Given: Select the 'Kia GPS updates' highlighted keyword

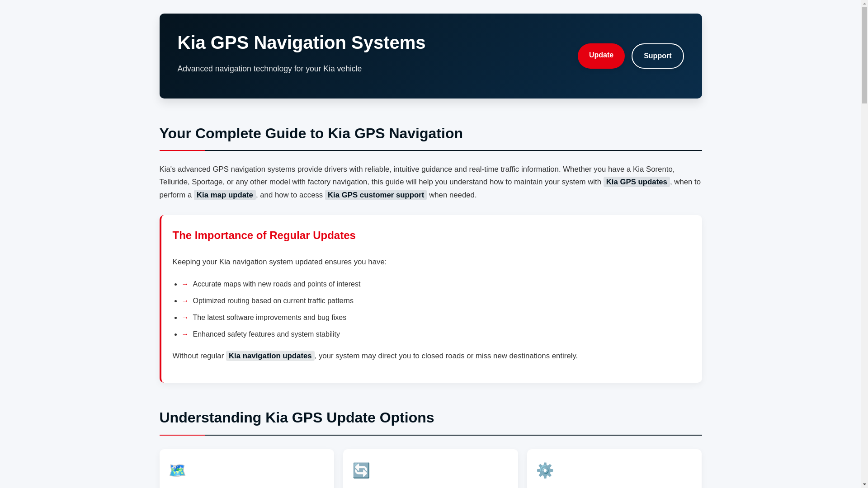Looking at the screenshot, I should click(636, 182).
